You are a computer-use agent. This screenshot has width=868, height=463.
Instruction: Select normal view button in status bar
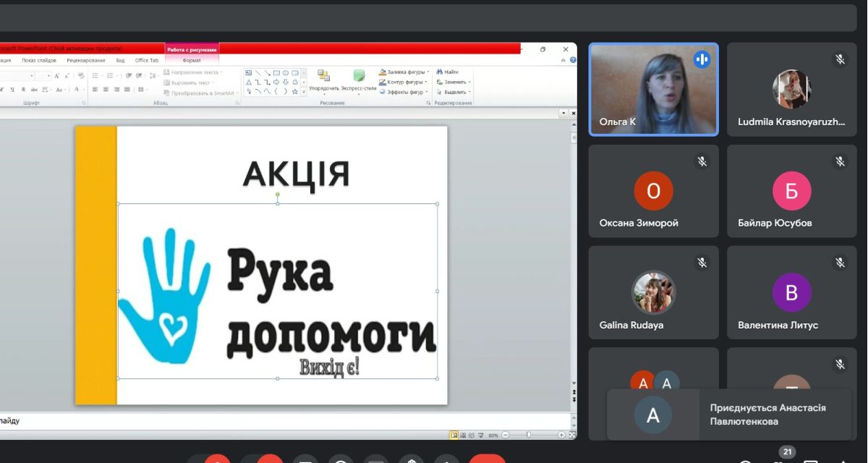point(454,434)
